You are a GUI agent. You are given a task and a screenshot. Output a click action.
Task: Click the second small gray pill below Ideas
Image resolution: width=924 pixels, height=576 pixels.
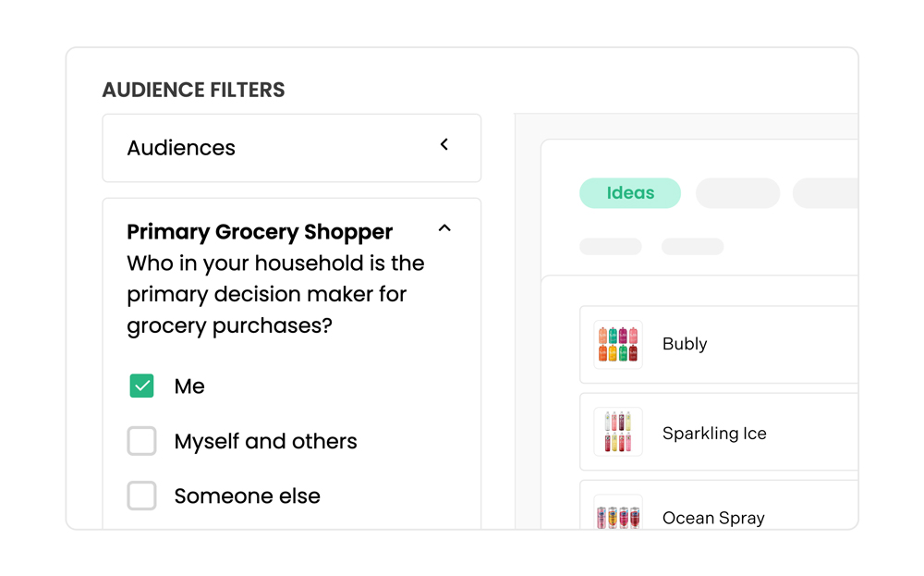click(x=692, y=247)
